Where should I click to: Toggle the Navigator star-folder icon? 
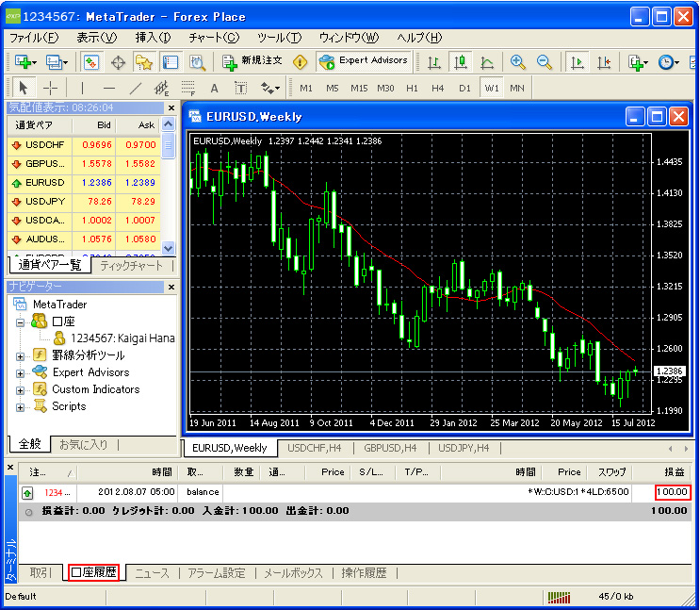coord(144,62)
